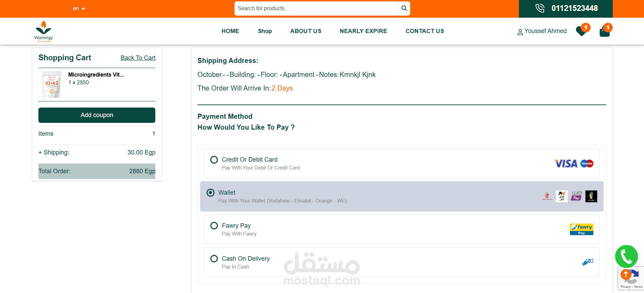Open Youssef Ahmed account menu
This screenshot has height=293, width=644.
[542, 31]
